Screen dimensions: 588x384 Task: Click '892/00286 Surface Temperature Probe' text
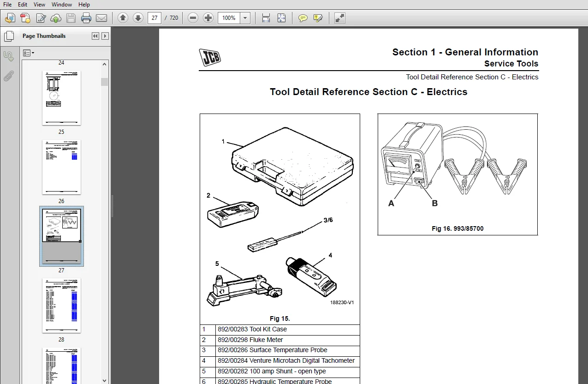pos(273,350)
